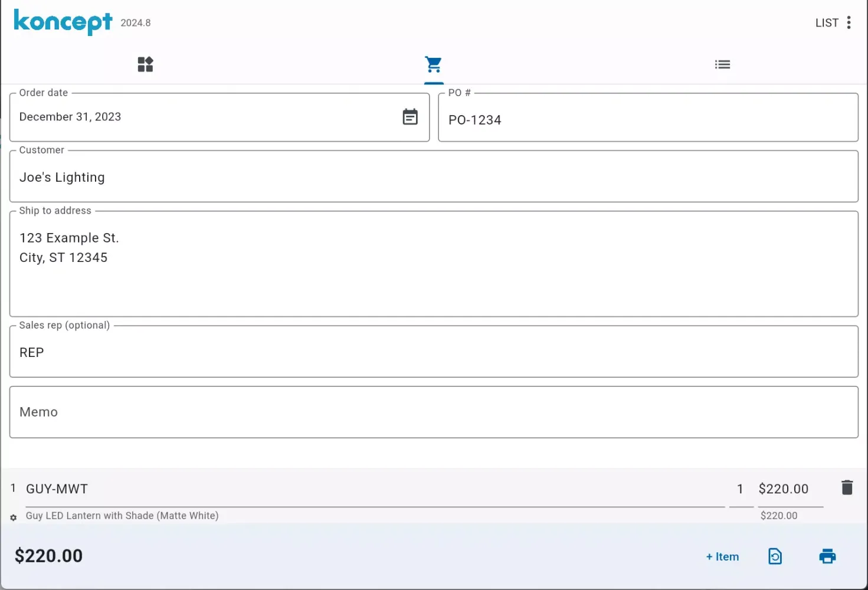Open the three-dot overflow menu

point(849,22)
